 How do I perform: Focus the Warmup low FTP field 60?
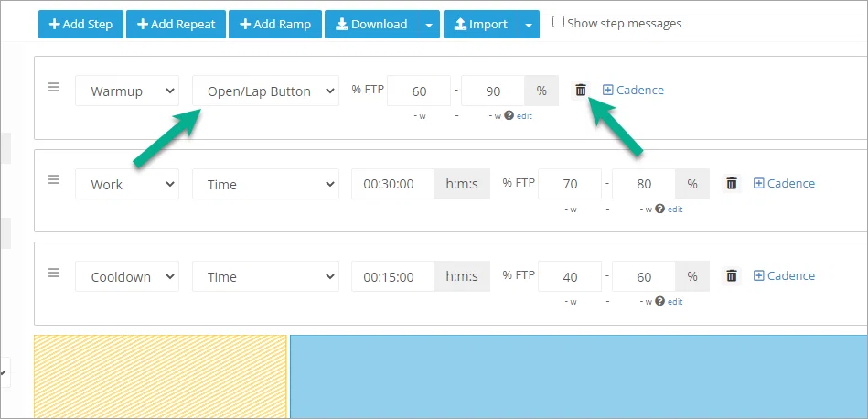[419, 91]
